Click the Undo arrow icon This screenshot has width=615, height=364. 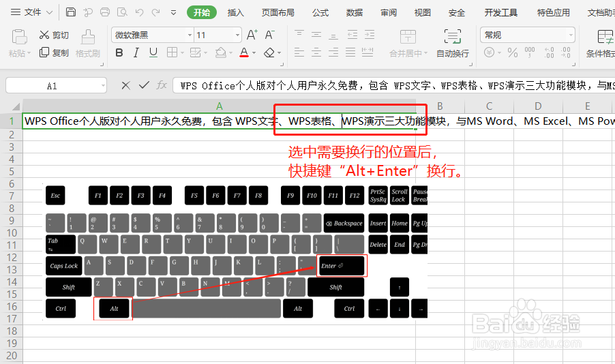[139, 12]
